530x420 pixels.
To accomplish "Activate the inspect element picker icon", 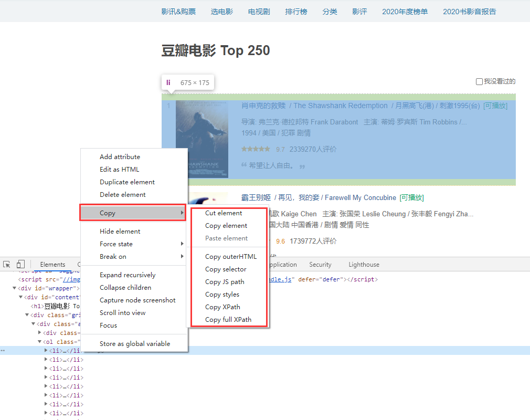I will pyautogui.click(x=6, y=265).
